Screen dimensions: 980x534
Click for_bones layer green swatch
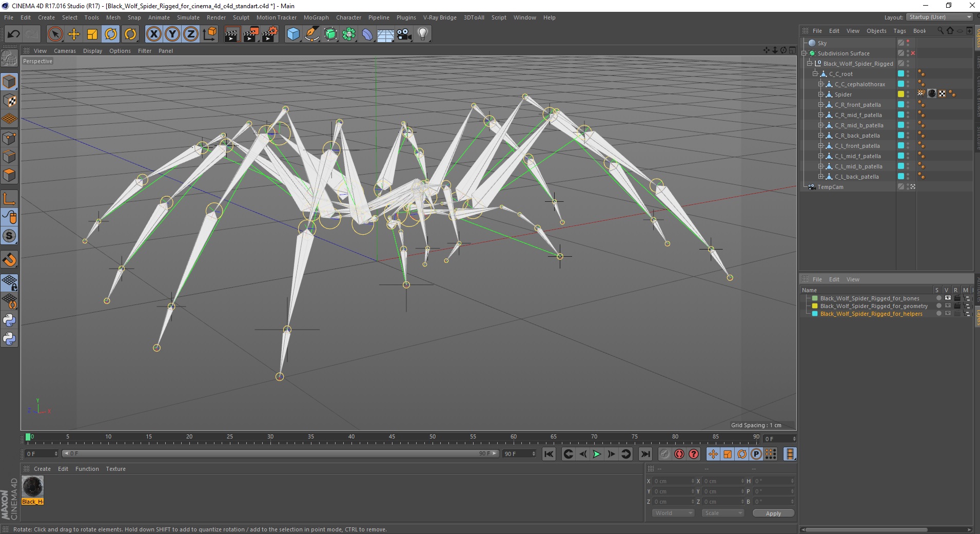815,298
